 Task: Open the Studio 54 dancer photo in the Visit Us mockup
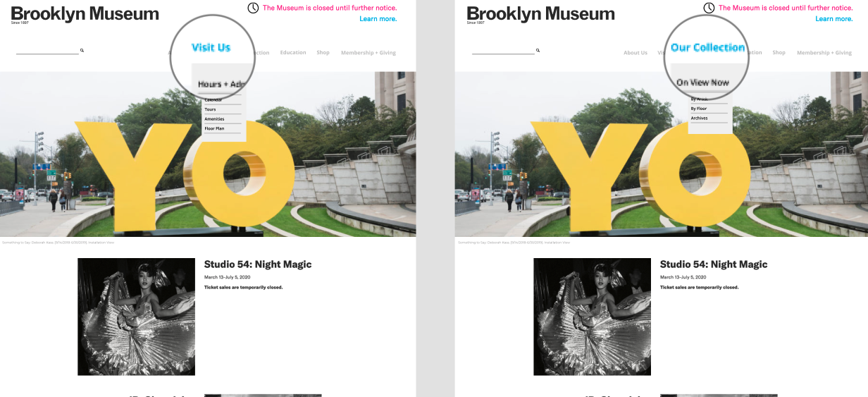[136, 317]
